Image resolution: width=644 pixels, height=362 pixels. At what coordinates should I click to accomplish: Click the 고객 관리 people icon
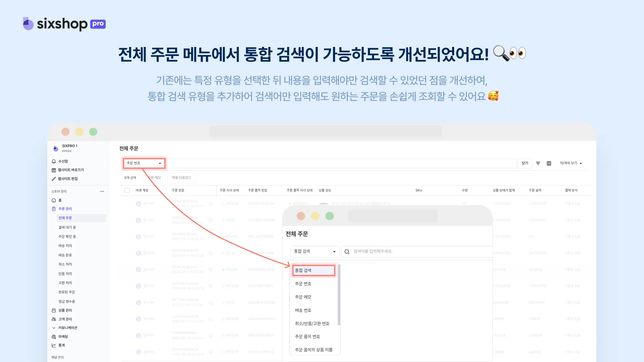pyautogui.click(x=54, y=319)
